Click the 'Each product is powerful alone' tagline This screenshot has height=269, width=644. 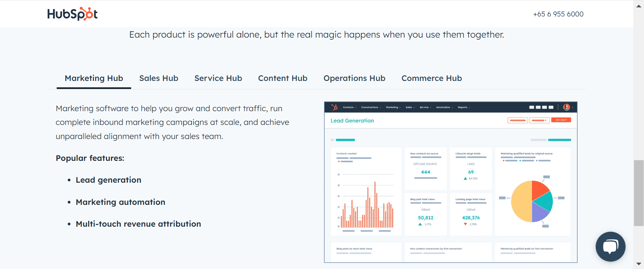[x=317, y=35]
